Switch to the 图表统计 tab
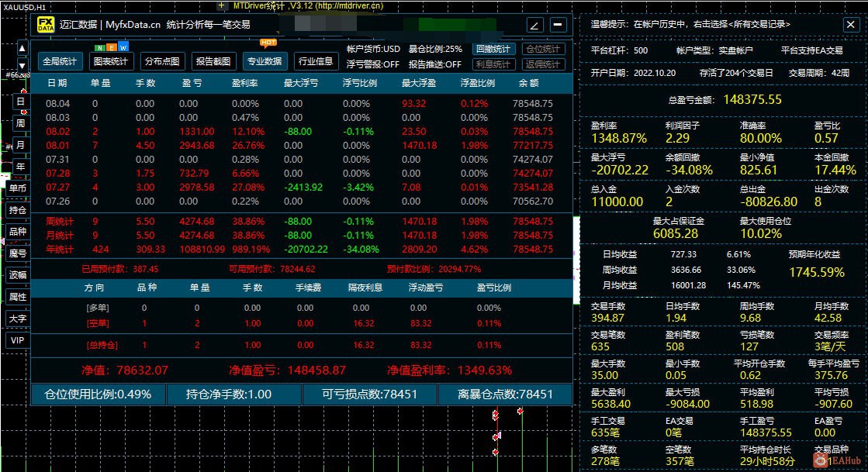The width and height of the screenshot is (868, 472). (x=111, y=61)
